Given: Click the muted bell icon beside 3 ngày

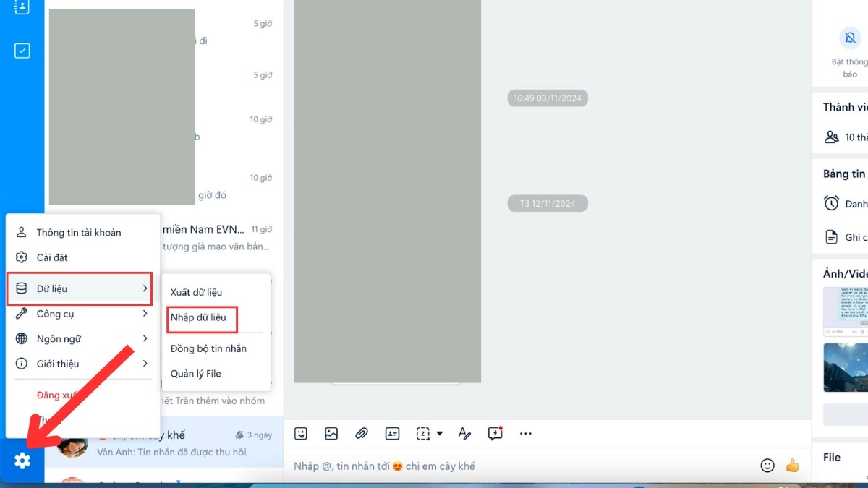Looking at the screenshot, I should [239, 435].
